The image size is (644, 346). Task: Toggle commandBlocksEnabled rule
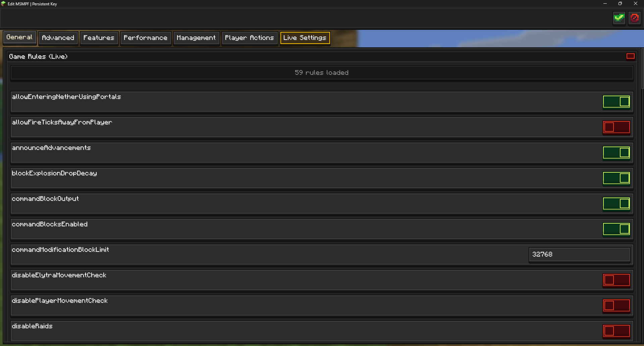point(616,229)
